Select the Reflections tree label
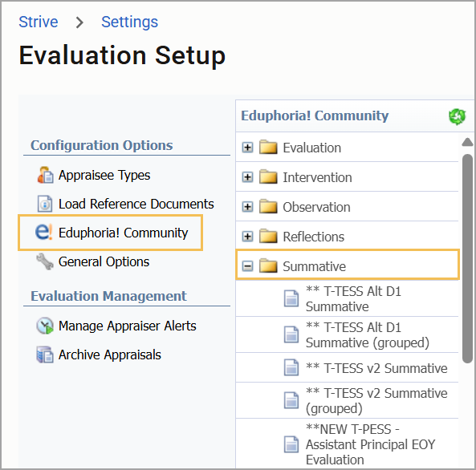476x470 pixels. pos(313,237)
